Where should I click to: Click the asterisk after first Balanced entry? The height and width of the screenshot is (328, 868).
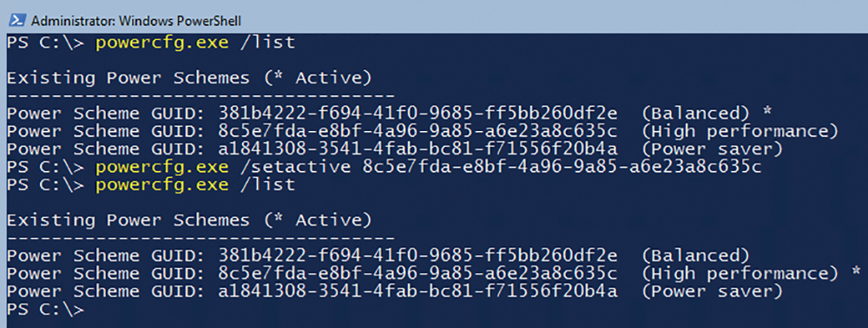point(766,112)
